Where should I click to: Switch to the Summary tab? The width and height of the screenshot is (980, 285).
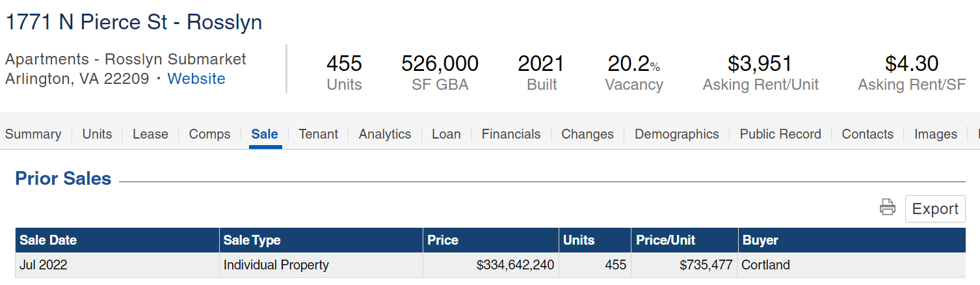33,134
